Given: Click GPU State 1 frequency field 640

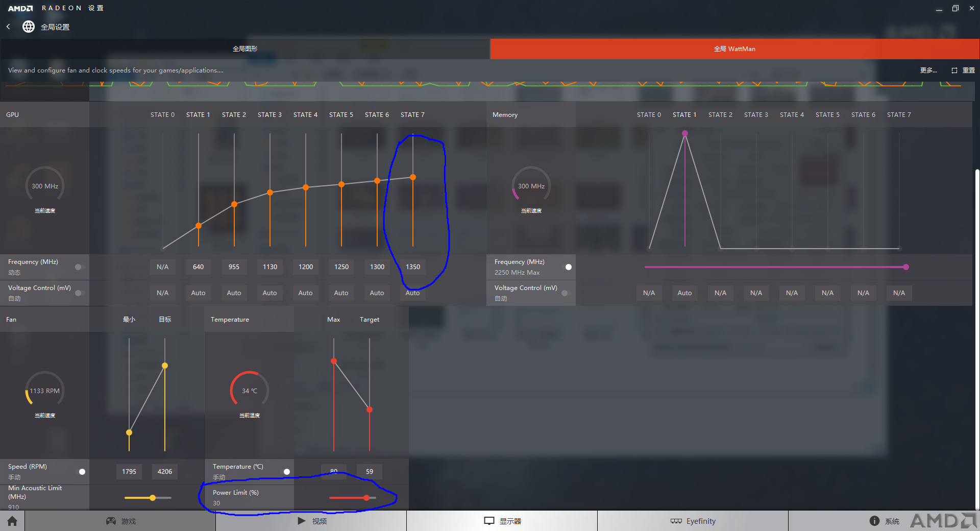Looking at the screenshot, I should coord(199,267).
